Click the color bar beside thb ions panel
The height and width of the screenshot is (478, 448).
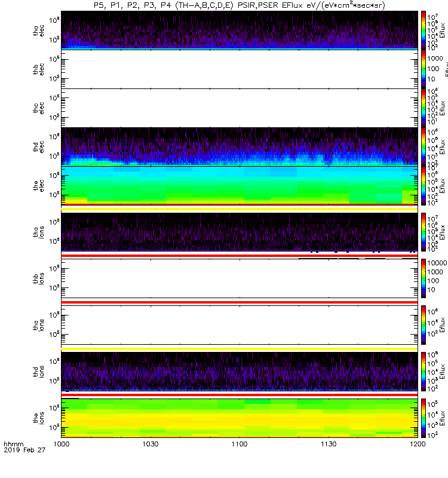tap(424, 278)
